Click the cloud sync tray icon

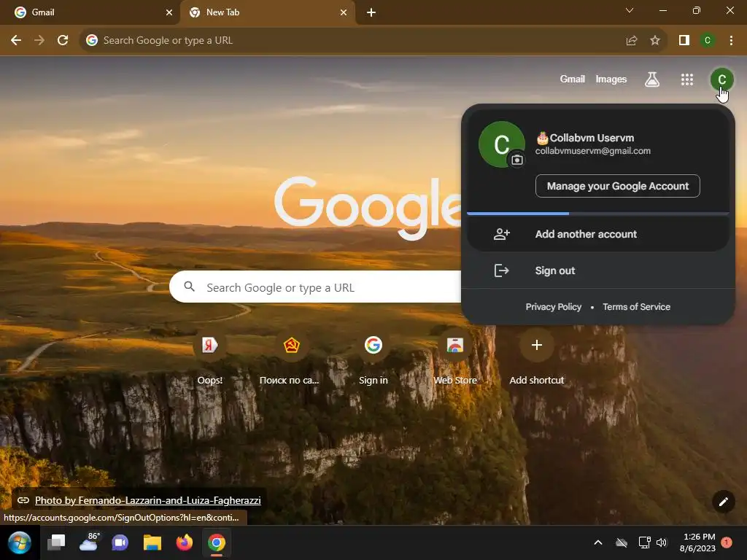point(622,542)
